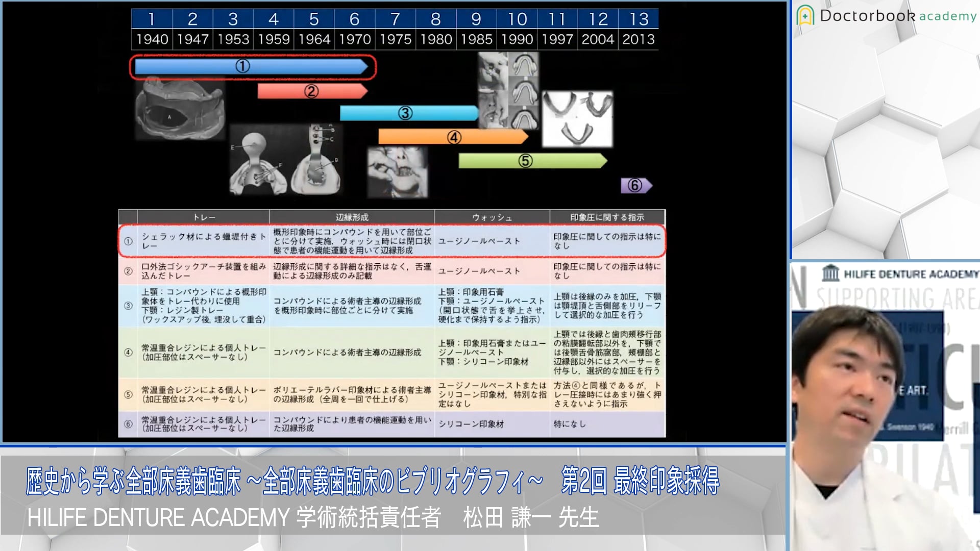
Task: Open the gothic arch device tray illustration
Action: point(285,160)
